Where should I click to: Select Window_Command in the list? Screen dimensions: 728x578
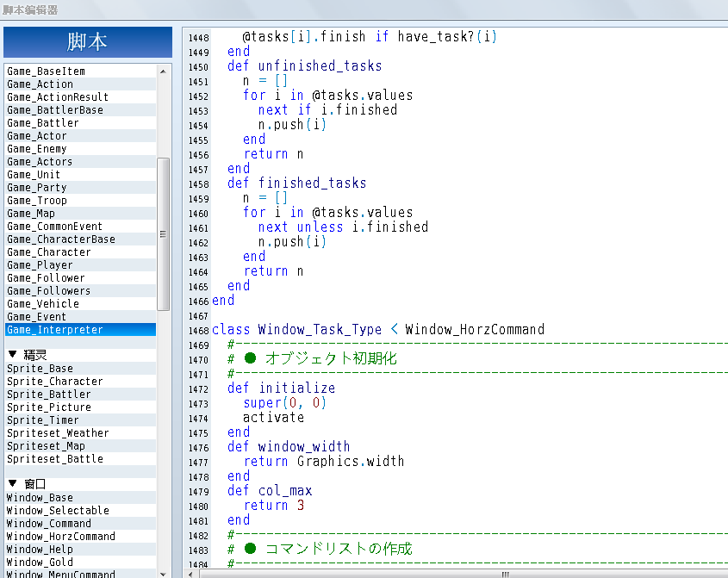pos(80,524)
